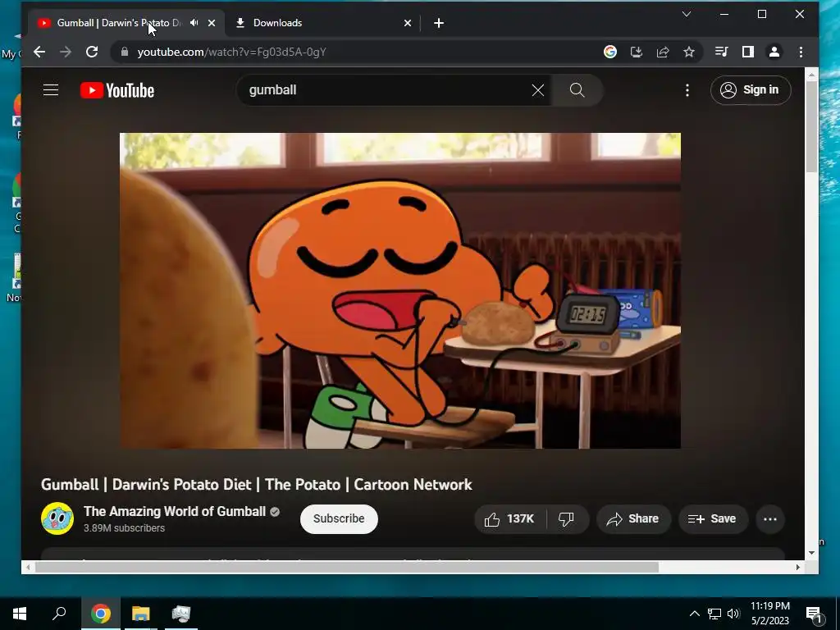Click the 3.89M subscribers text
The width and height of the screenshot is (840, 630).
coord(125,528)
